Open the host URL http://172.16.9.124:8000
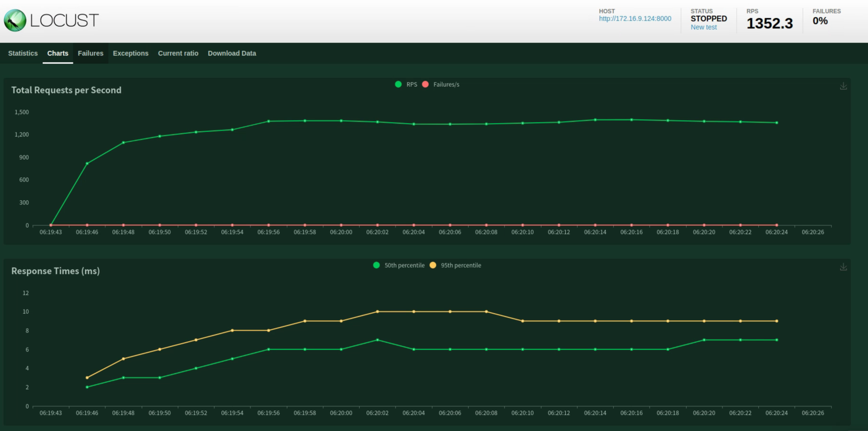The image size is (868, 431). click(x=635, y=19)
